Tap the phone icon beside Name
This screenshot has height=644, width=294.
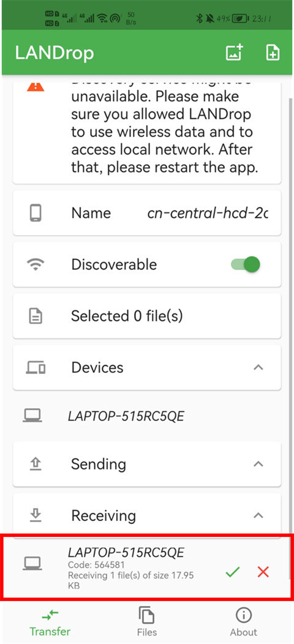(x=36, y=213)
